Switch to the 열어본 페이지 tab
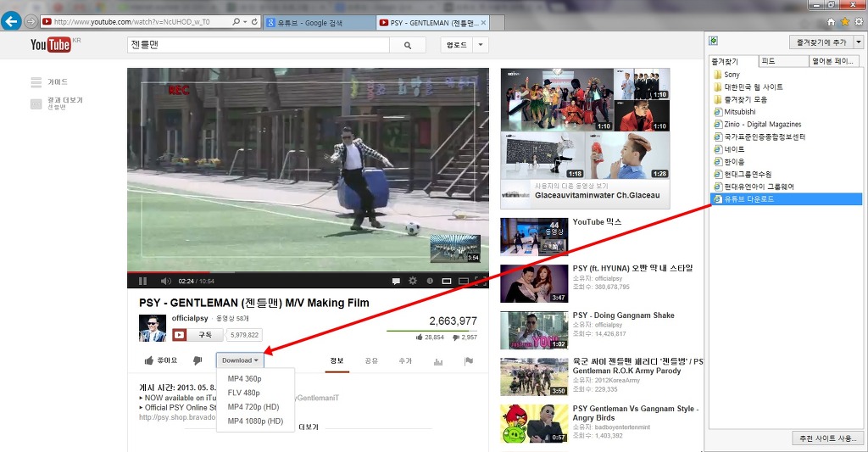The height and width of the screenshot is (452, 868). (835, 62)
